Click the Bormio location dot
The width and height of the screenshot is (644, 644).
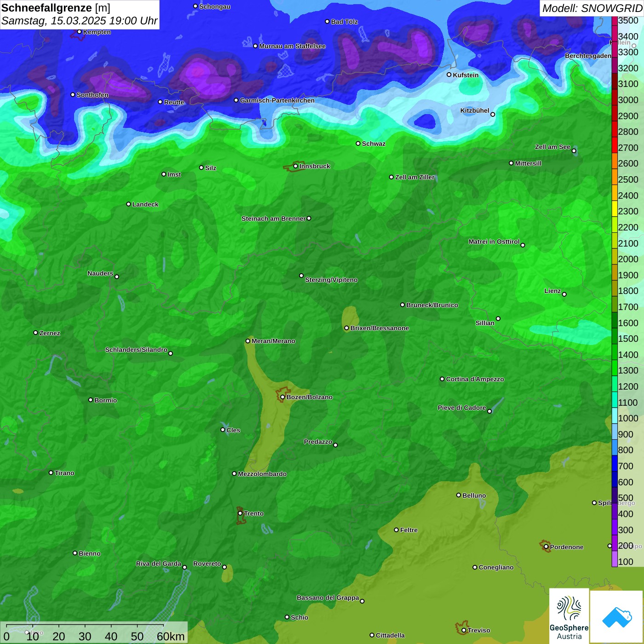click(91, 400)
